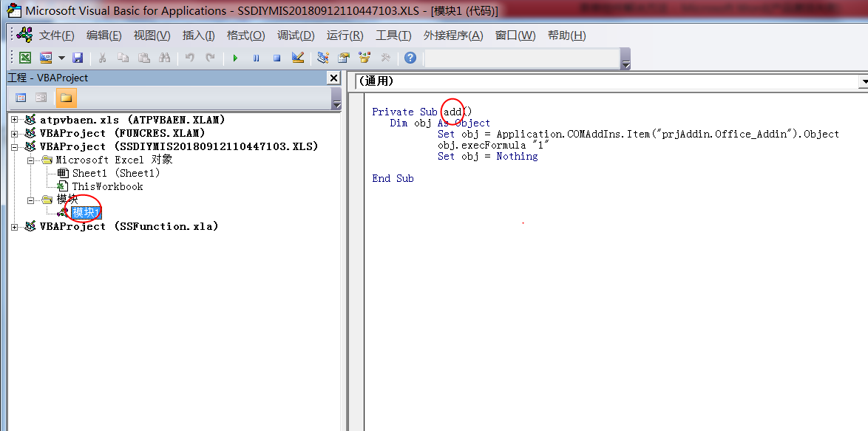This screenshot has width=868, height=431.
Task: Click the Redo arrow icon
Action: click(x=211, y=58)
